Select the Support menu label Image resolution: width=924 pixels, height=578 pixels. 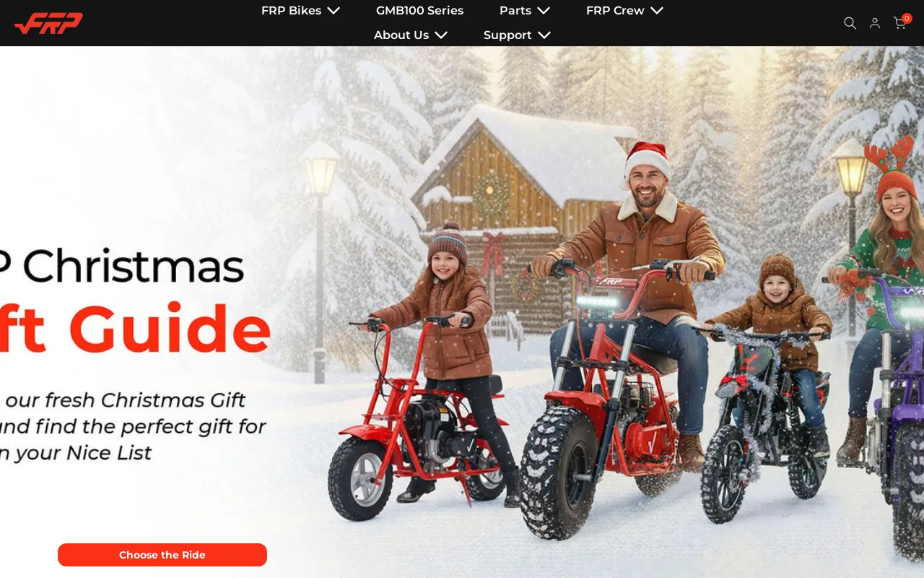pyautogui.click(x=507, y=35)
